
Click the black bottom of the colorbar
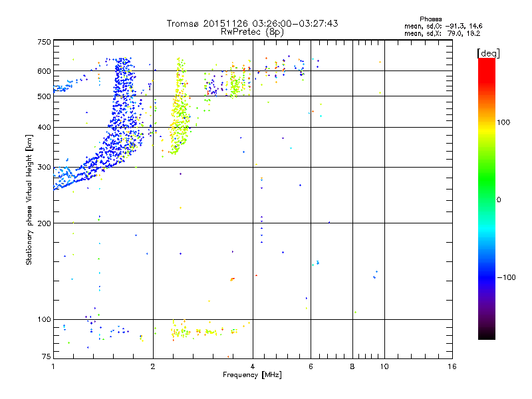pos(487,334)
